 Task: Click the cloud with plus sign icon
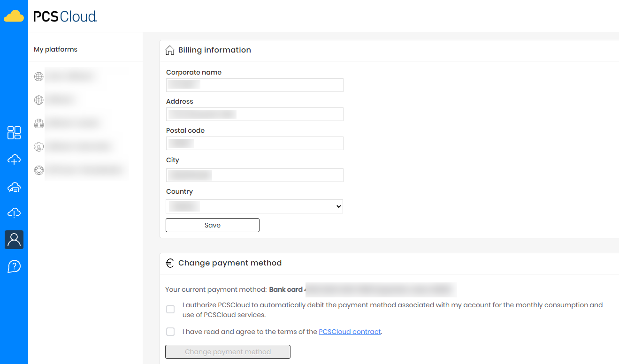tap(14, 159)
